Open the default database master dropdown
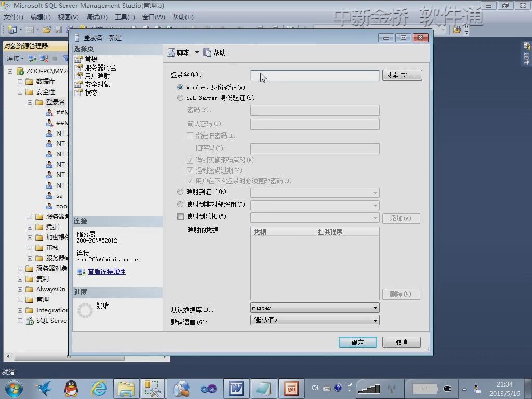Viewport: 532px width, 399px height. click(x=315, y=308)
